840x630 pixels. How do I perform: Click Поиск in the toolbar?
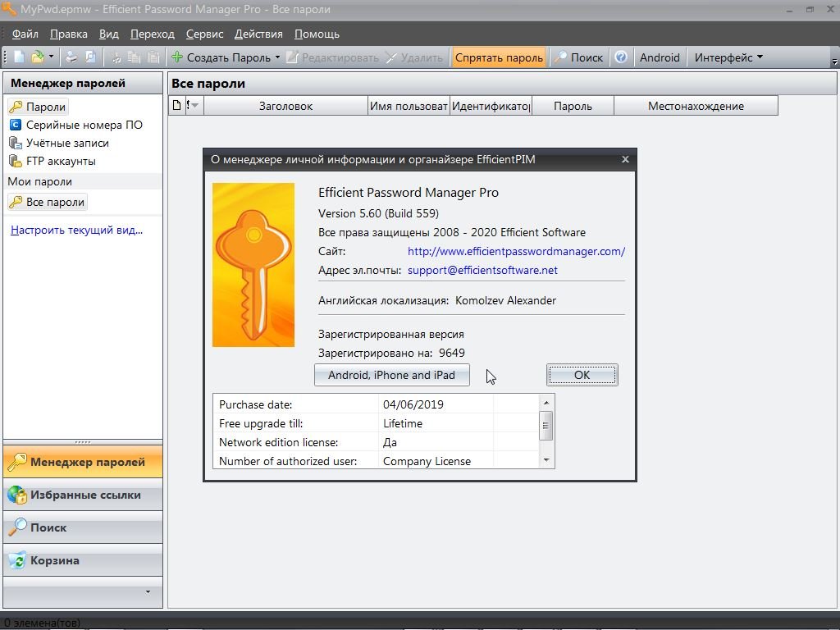pos(578,57)
